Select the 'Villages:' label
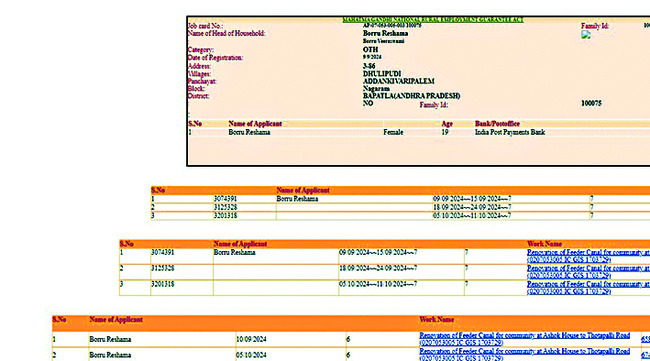 pyautogui.click(x=199, y=74)
